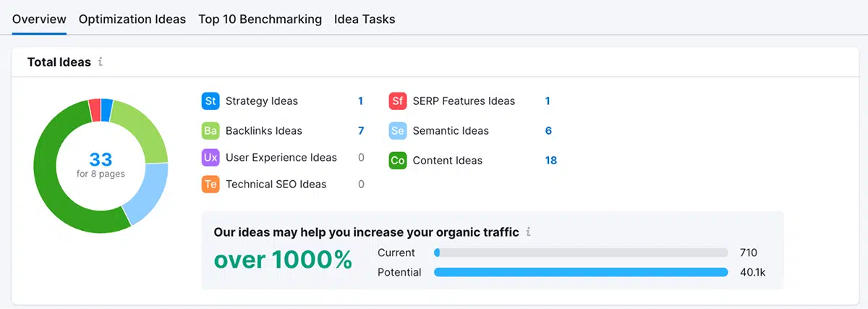This screenshot has height=309, width=868.
Task: Go to the Idea Tasks tab
Action: coord(365,20)
